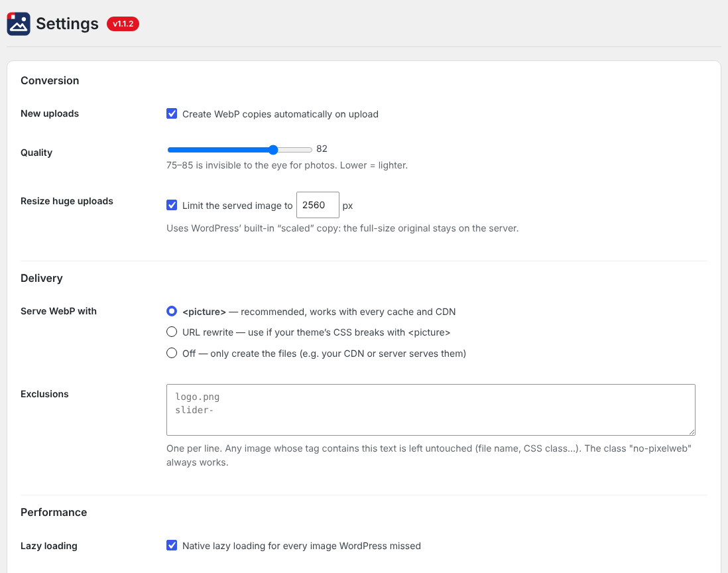Click the Performance section heading

(54, 512)
